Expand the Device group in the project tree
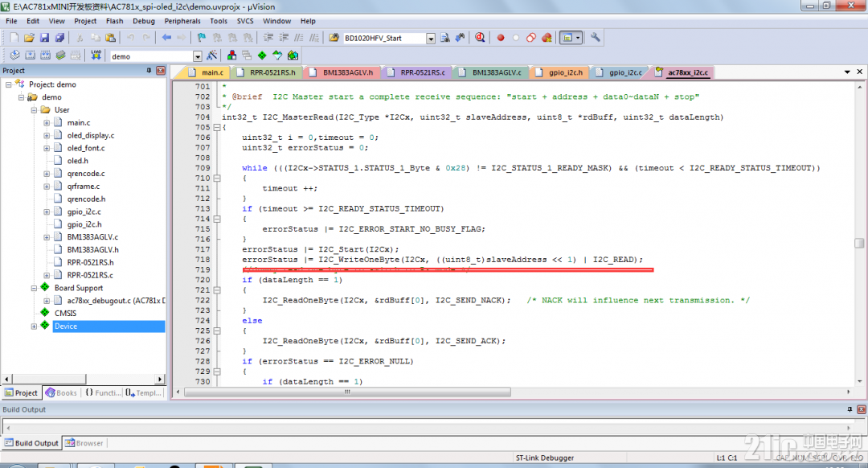868x468 pixels. (34, 326)
